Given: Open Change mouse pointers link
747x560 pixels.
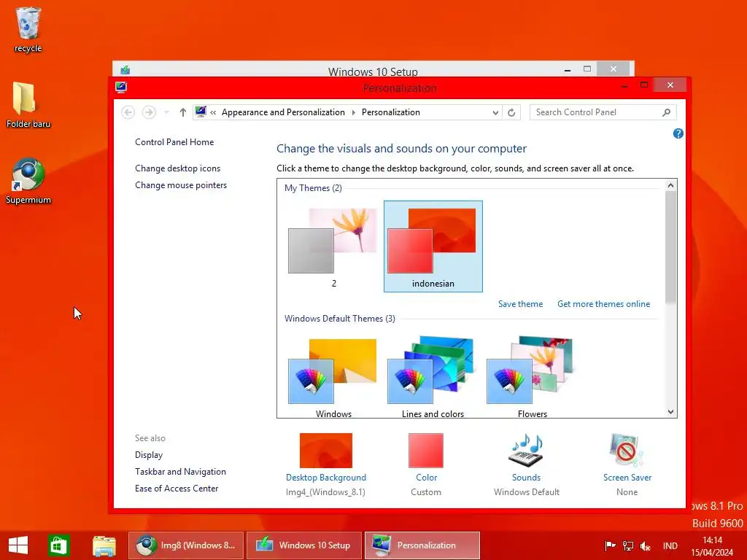Looking at the screenshot, I should point(181,185).
